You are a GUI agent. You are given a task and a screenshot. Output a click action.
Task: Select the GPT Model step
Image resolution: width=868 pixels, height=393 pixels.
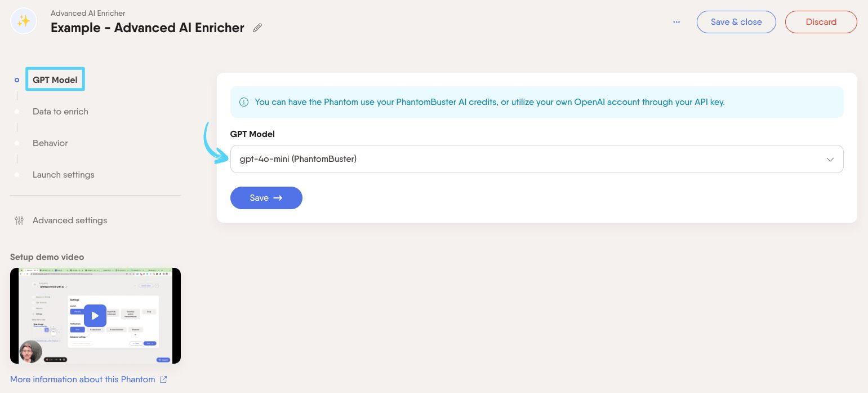coord(55,80)
